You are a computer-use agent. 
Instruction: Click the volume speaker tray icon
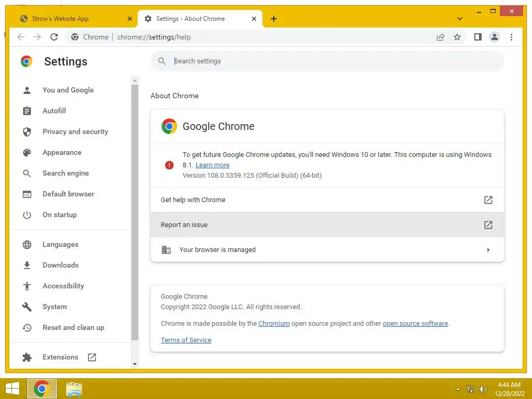point(483,389)
